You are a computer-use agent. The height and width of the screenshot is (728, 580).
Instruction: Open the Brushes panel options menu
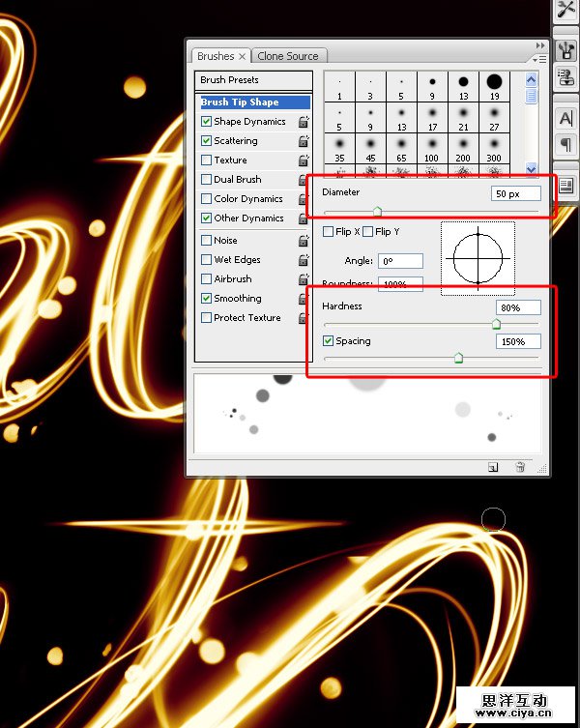click(x=533, y=58)
